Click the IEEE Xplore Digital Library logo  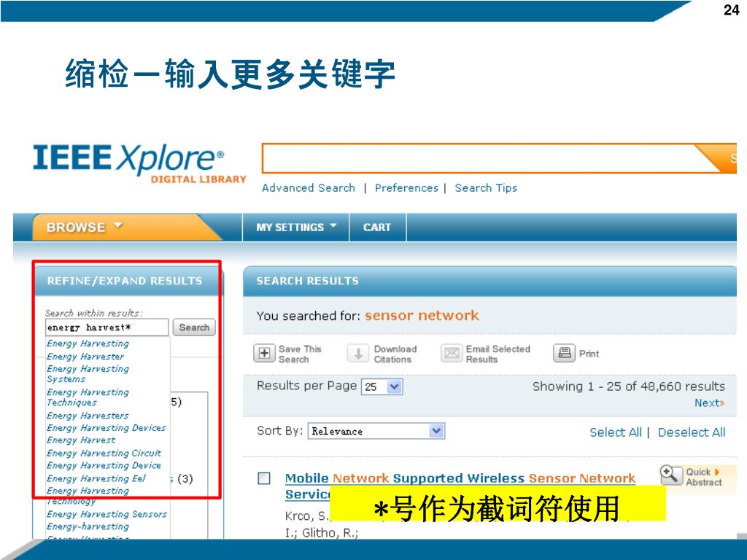(139, 163)
